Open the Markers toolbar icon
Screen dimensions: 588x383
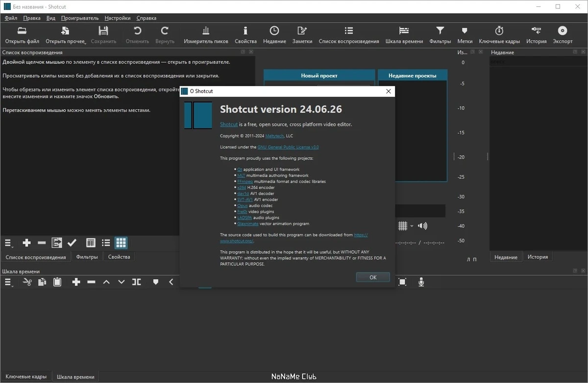point(465,31)
